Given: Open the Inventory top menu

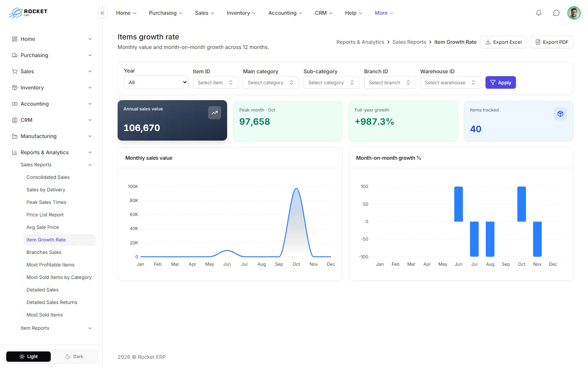Looking at the screenshot, I should [241, 13].
